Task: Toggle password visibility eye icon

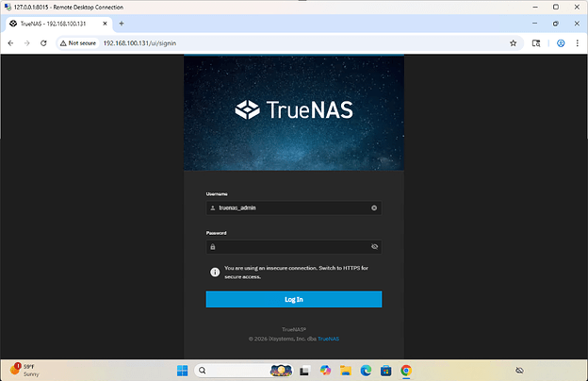Action: coord(374,247)
